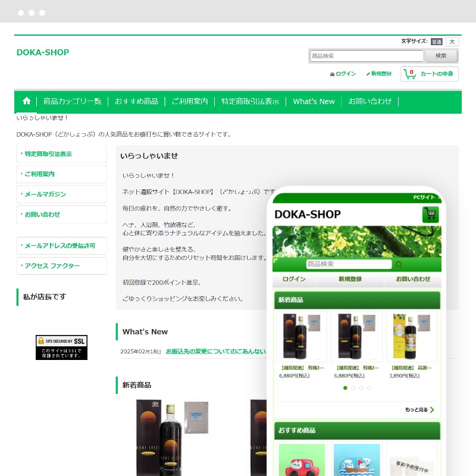Open 特定商取引法表示 in the navigation bar

coord(250,101)
